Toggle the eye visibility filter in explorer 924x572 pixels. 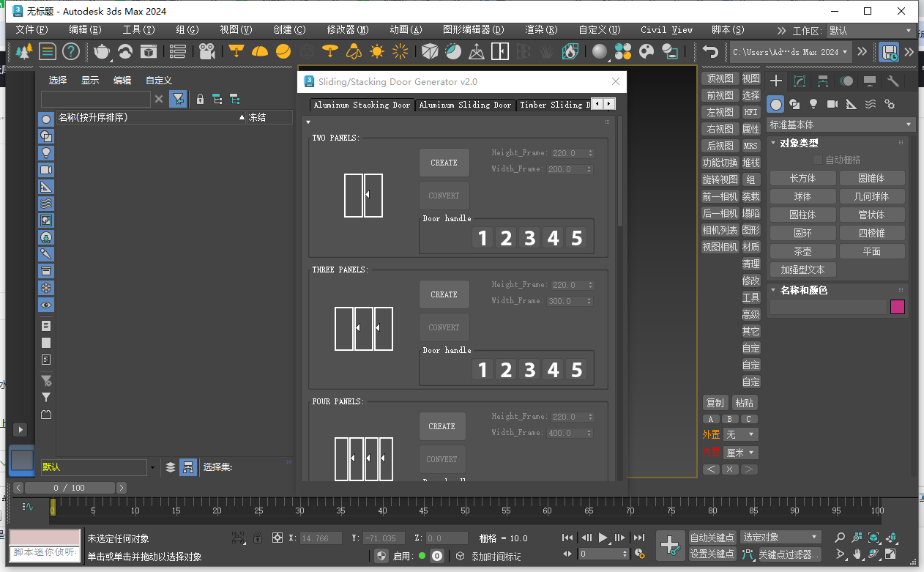click(46, 305)
